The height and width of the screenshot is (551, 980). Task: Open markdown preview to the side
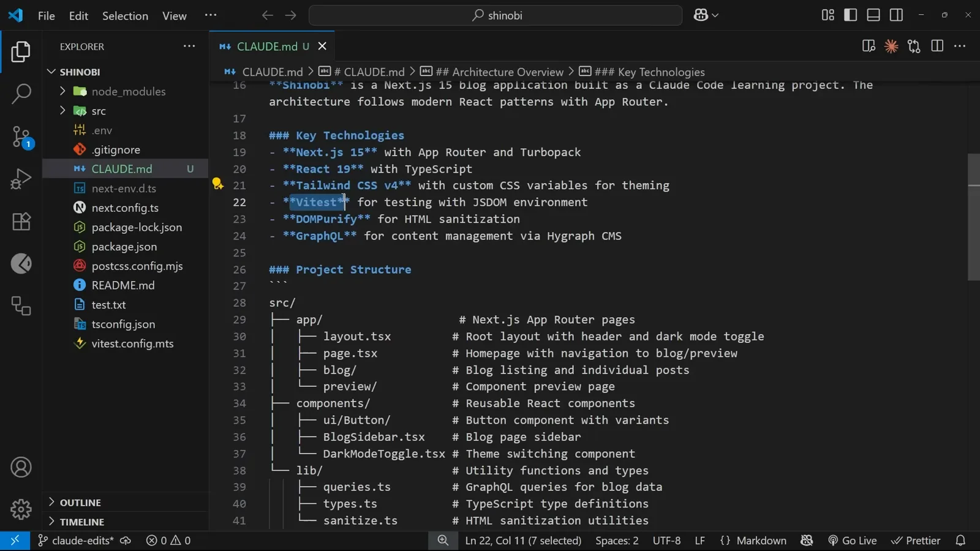(x=869, y=47)
